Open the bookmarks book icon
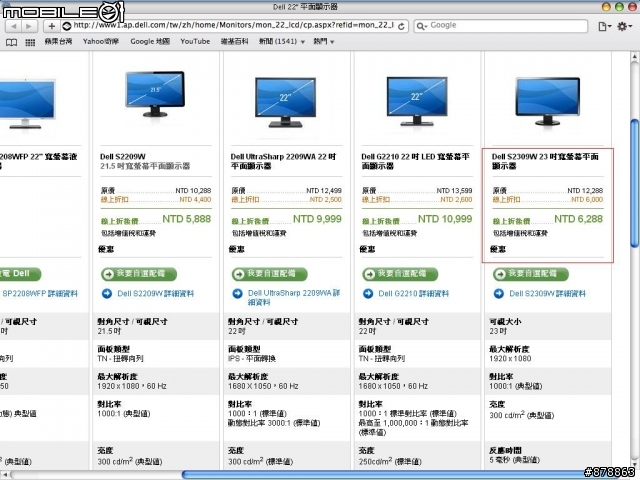Image resolution: width=640 pixels, height=480 pixels. [x=11, y=42]
